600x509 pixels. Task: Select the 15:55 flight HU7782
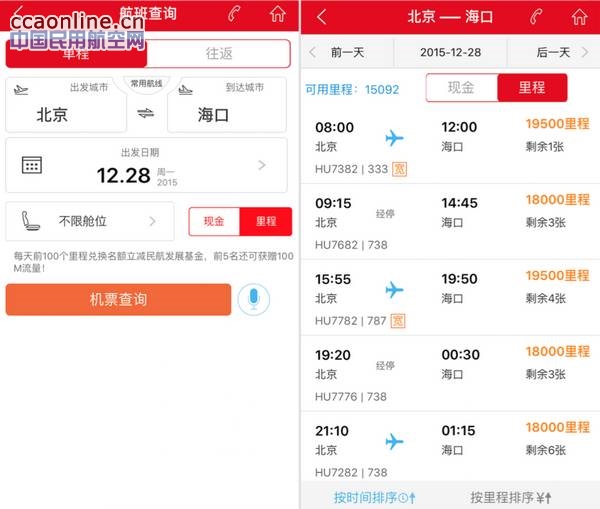450,298
